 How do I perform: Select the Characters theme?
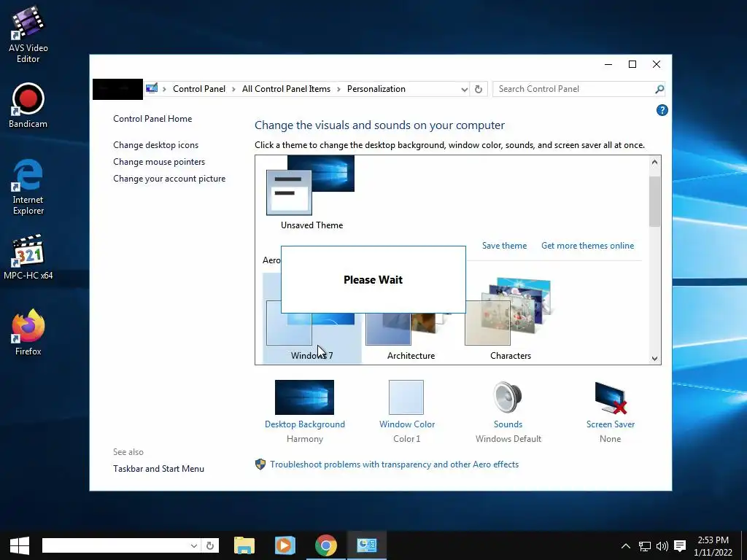point(510,319)
